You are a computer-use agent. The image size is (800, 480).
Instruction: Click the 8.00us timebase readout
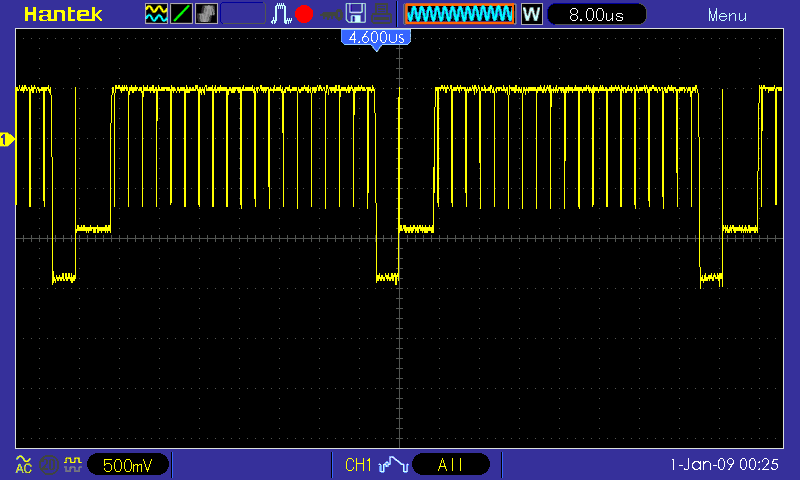(596, 15)
